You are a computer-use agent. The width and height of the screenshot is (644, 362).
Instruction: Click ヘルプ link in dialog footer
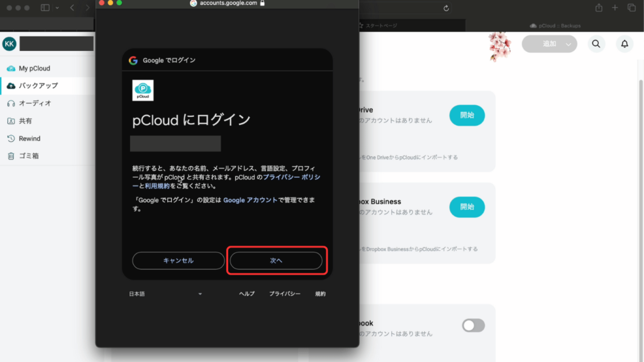pyautogui.click(x=247, y=294)
